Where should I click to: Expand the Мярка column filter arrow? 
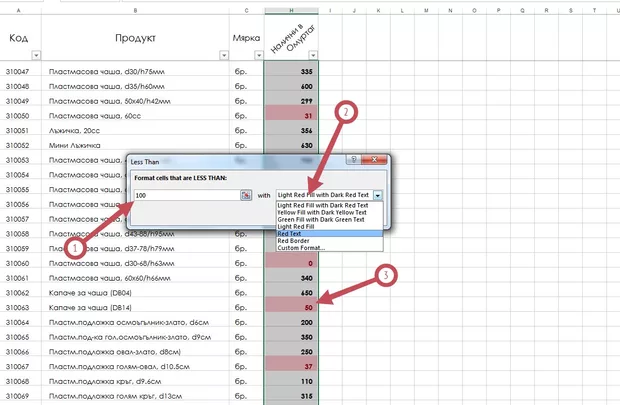click(x=256, y=55)
